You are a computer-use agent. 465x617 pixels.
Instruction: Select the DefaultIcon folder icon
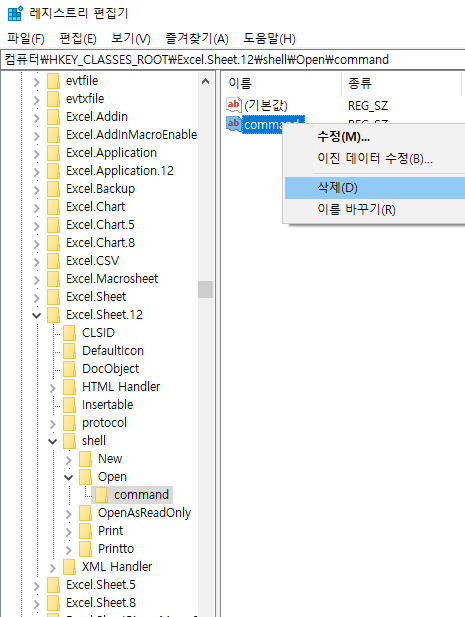[69, 351]
